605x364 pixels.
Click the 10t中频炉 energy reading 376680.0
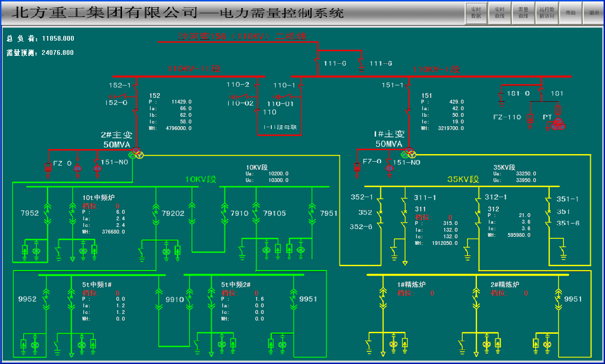point(114,232)
